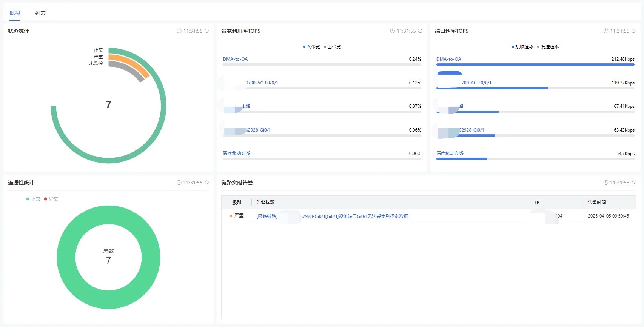Toggle 入带宽 legend in bandwidth chart
Viewport: 644px width, 327px height.
pyautogui.click(x=311, y=47)
